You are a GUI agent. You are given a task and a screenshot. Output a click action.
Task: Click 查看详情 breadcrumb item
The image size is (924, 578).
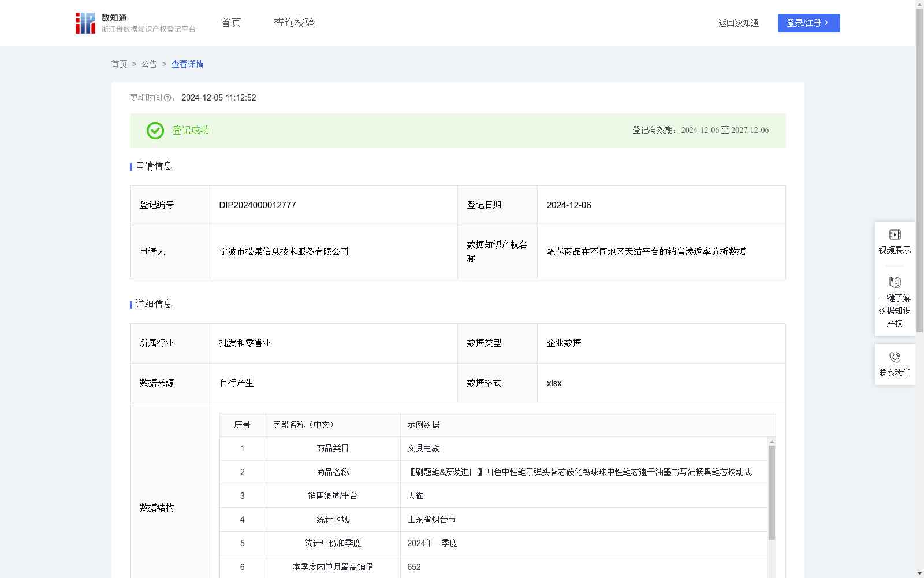pyautogui.click(x=187, y=64)
